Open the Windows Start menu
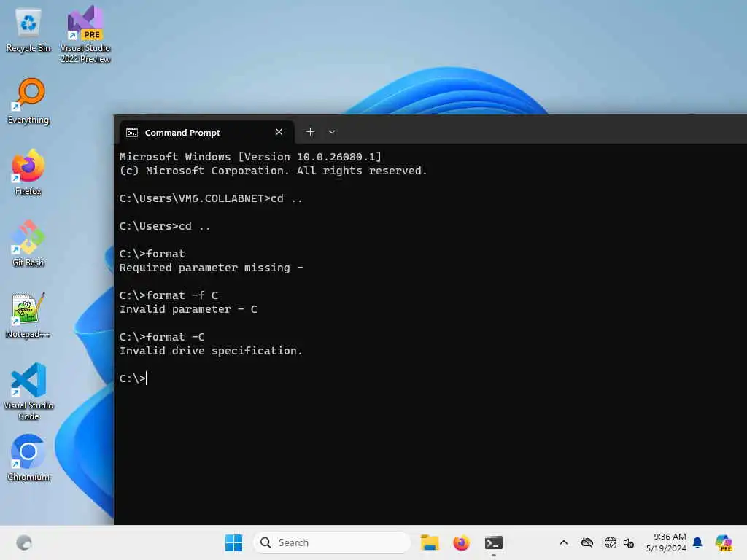 (x=234, y=542)
